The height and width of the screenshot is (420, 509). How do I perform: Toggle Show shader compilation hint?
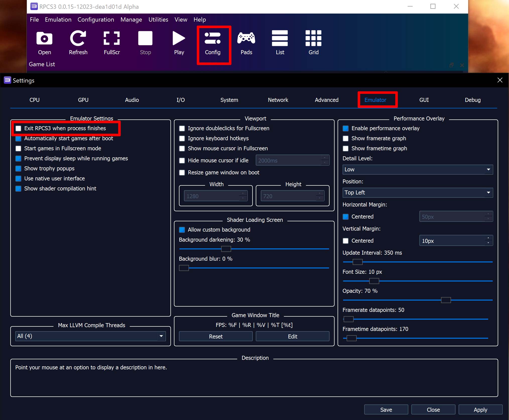pyautogui.click(x=18, y=189)
